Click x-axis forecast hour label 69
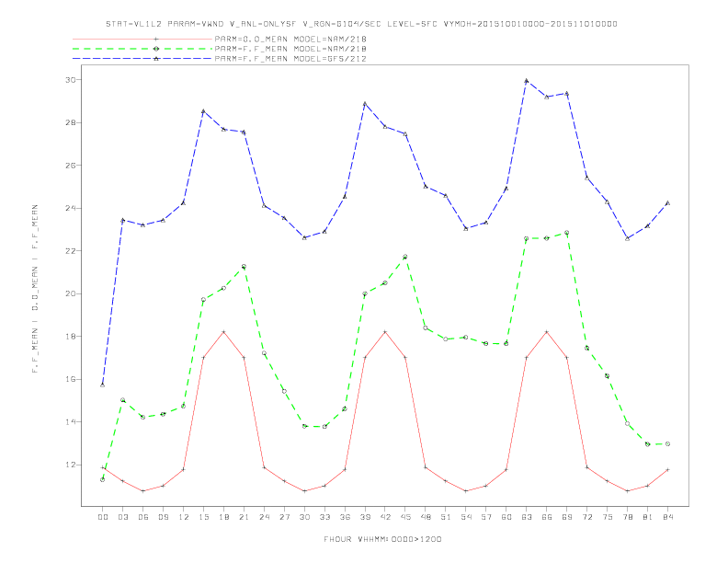Viewport: 728px width, 563px height. point(567,517)
